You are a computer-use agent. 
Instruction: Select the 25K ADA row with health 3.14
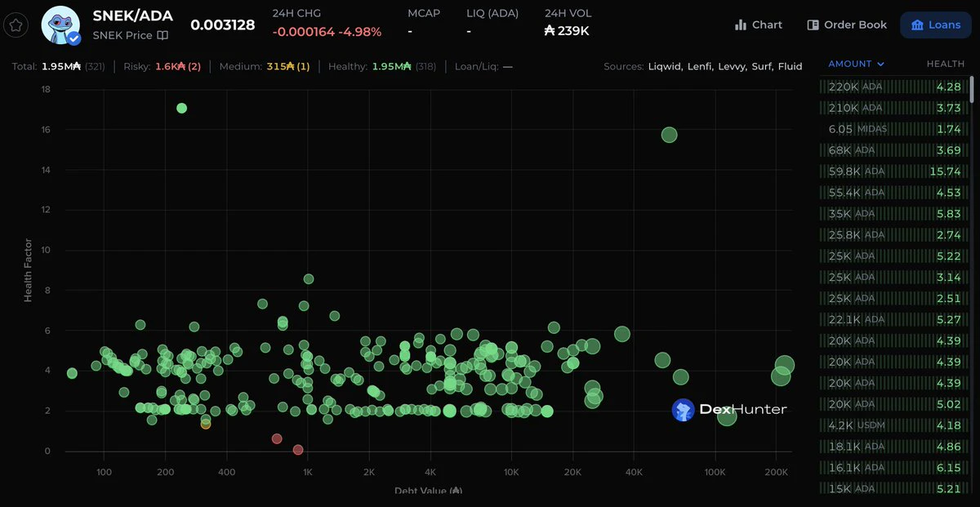(893, 278)
